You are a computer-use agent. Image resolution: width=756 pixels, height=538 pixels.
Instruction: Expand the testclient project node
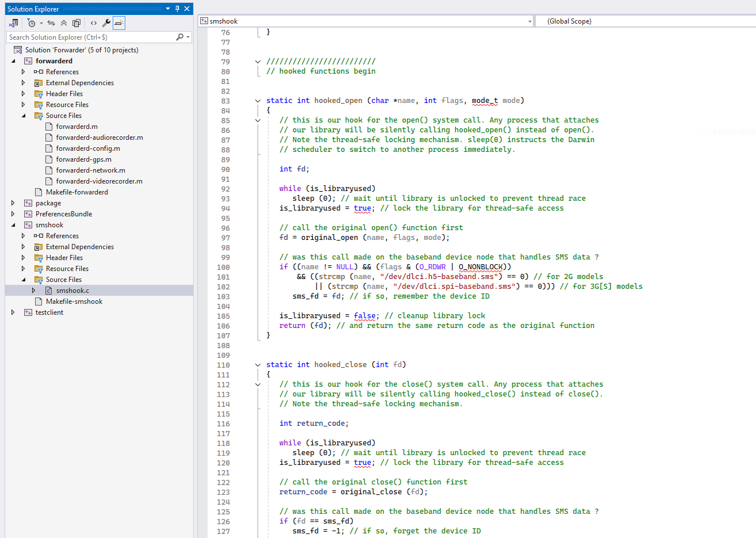13,312
